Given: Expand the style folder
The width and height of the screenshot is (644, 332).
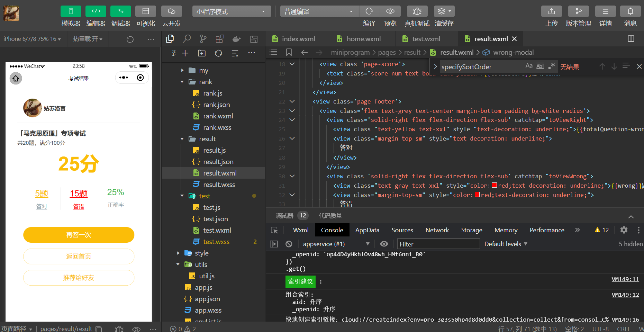Looking at the screenshot, I should pos(201,253).
